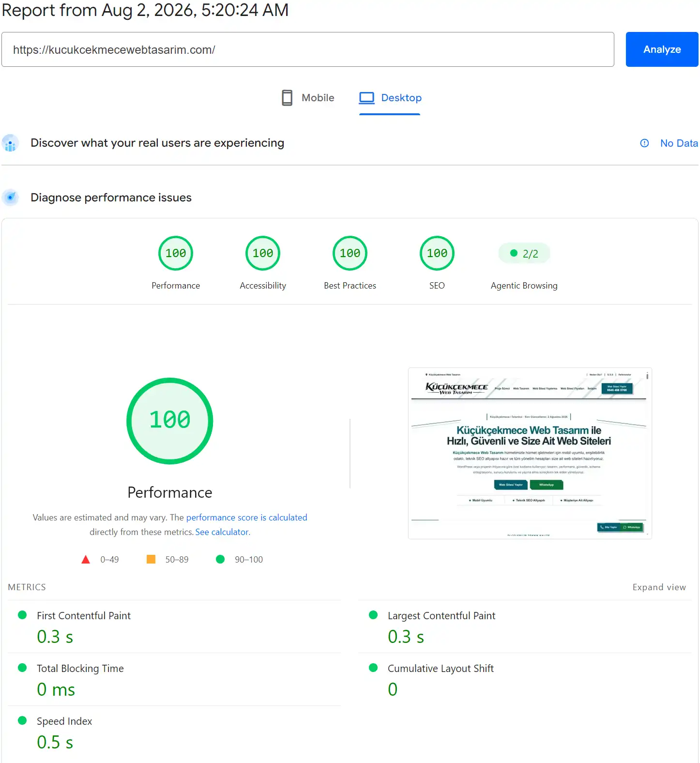Click the Total Blocking Time green dot

click(x=22, y=668)
